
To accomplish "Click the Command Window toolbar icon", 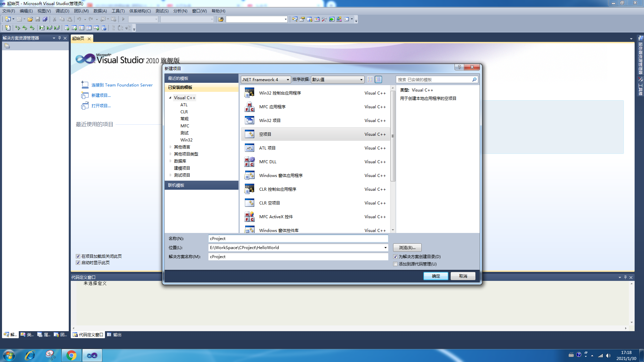I will coord(346,19).
